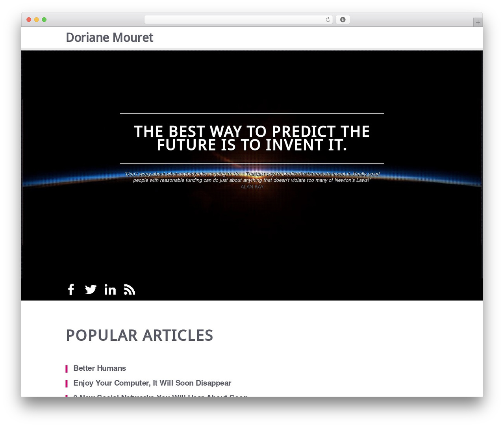Click the browser download arrow button

coord(343,20)
